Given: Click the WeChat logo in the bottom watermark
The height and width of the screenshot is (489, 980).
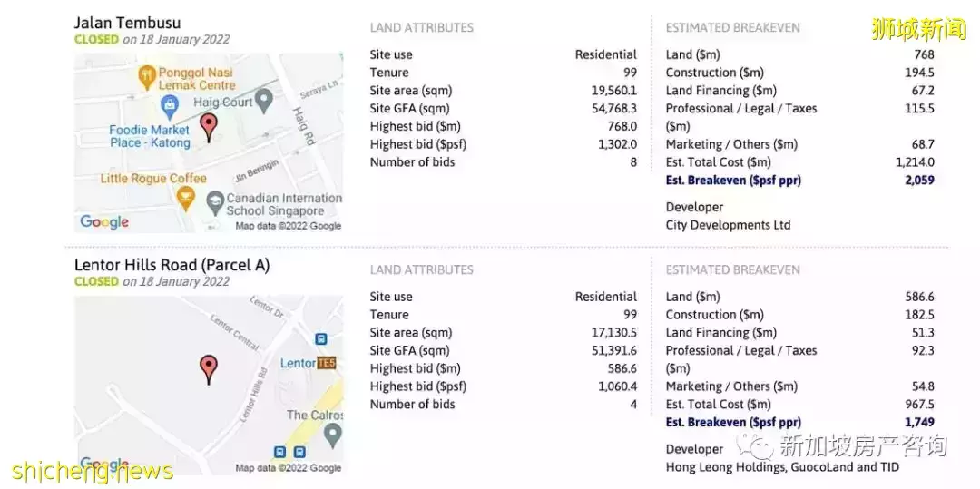Looking at the screenshot, I should click(751, 445).
